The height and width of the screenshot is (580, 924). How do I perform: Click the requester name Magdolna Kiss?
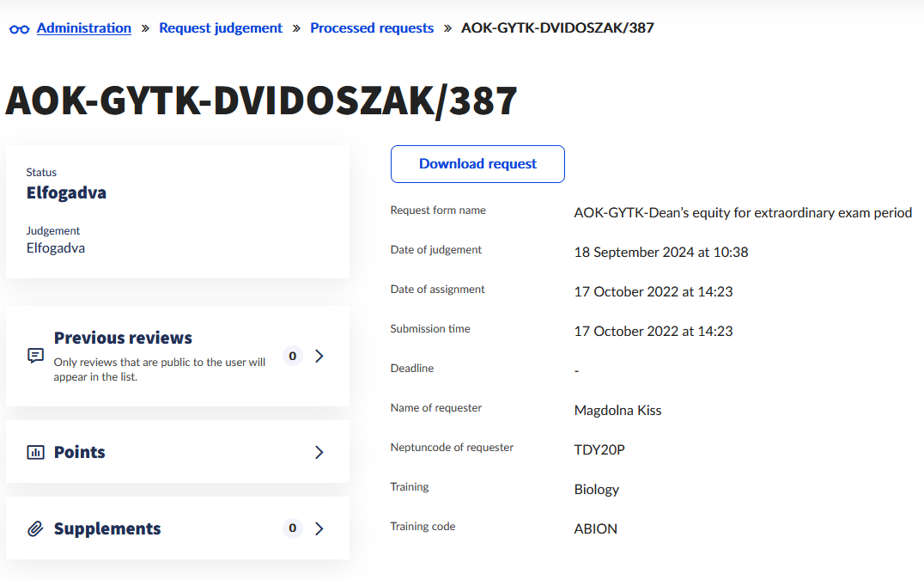pyautogui.click(x=617, y=410)
